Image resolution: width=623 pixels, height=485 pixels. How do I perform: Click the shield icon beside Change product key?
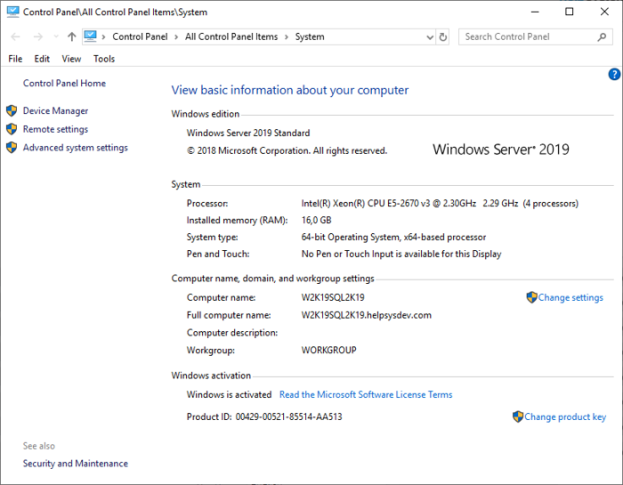[518, 417]
